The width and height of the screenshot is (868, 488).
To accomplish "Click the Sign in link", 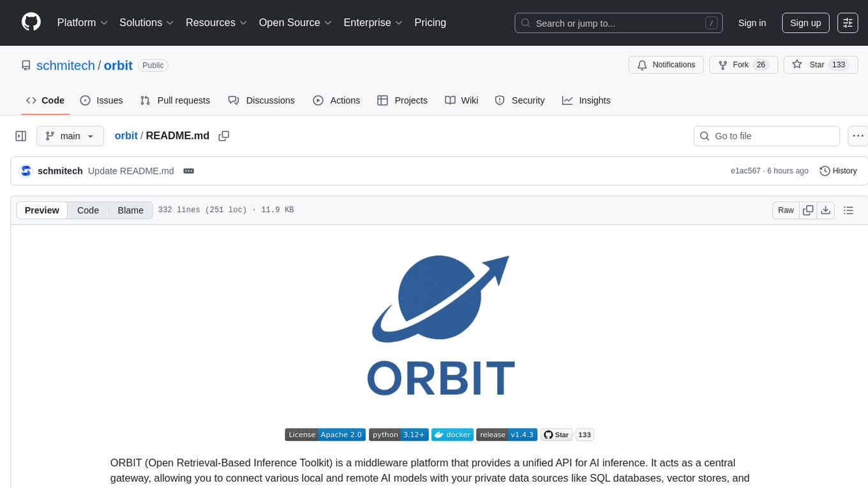I will pyautogui.click(x=752, y=23).
